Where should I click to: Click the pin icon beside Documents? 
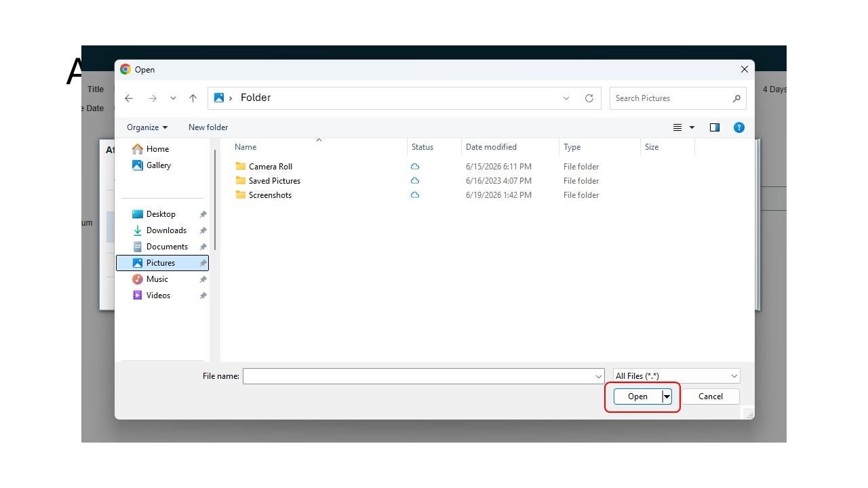203,247
